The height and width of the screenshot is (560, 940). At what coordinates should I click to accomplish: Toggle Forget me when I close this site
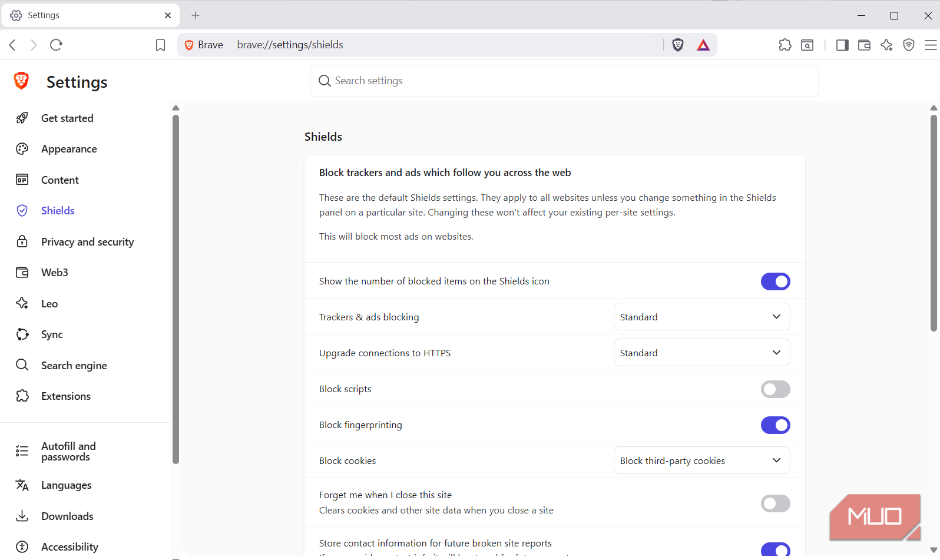pos(775,503)
